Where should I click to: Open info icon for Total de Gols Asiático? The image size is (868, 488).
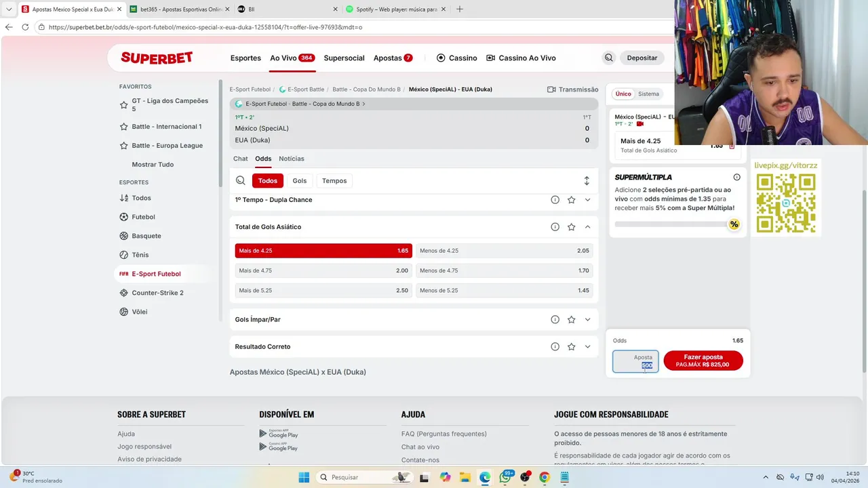point(555,227)
